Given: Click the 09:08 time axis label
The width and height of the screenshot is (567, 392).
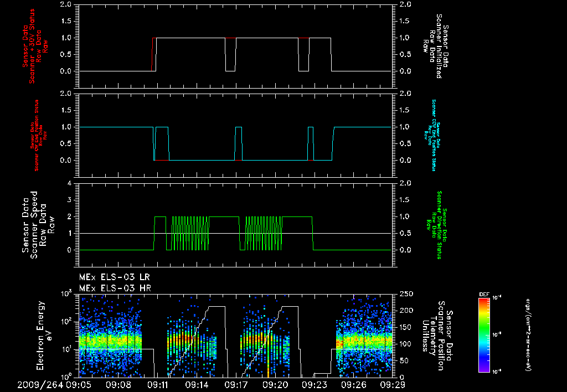Looking at the screenshot, I should point(118,385).
